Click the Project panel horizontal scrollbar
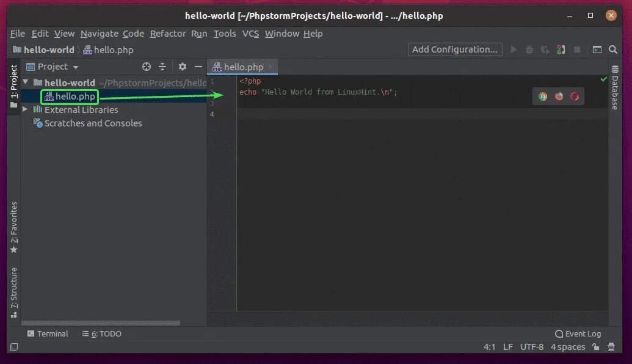632x364 pixels. (101, 323)
